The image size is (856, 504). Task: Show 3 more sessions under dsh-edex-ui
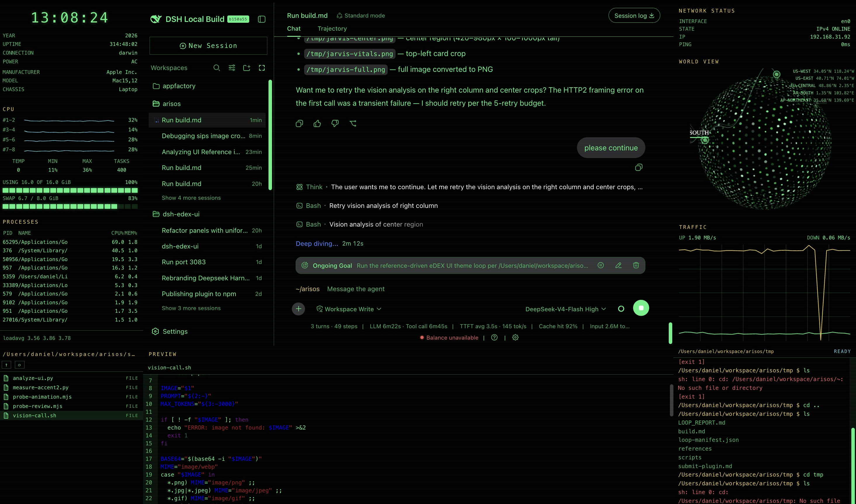click(x=191, y=308)
